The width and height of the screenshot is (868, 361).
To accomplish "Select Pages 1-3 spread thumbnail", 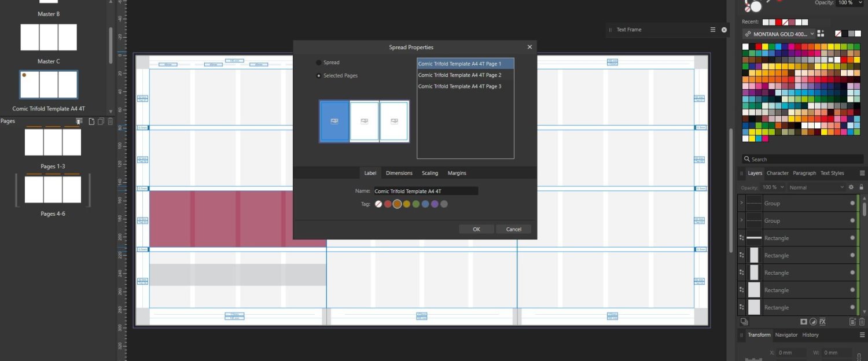I will 53,142.
